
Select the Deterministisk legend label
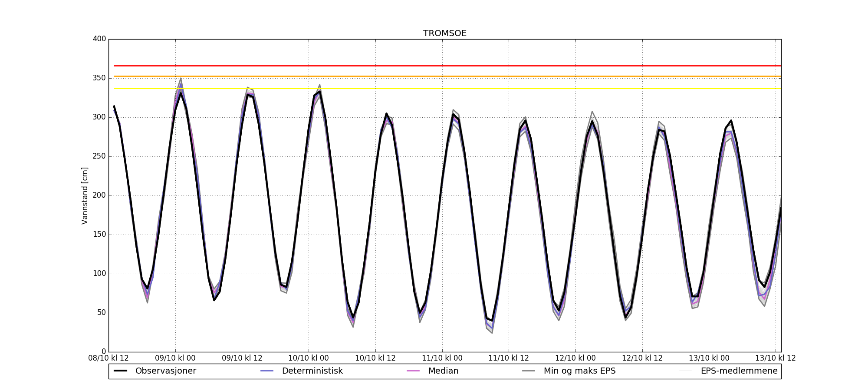tap(312, 371)
